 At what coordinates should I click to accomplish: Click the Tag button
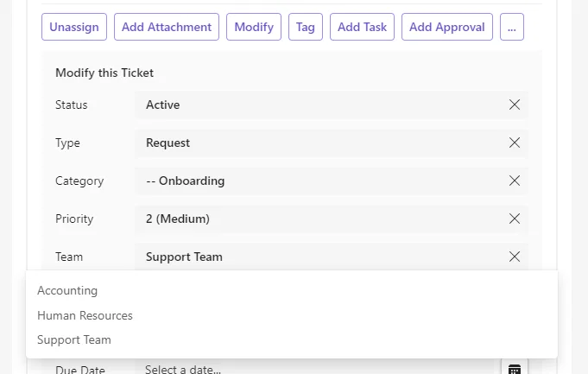[306, 27]
